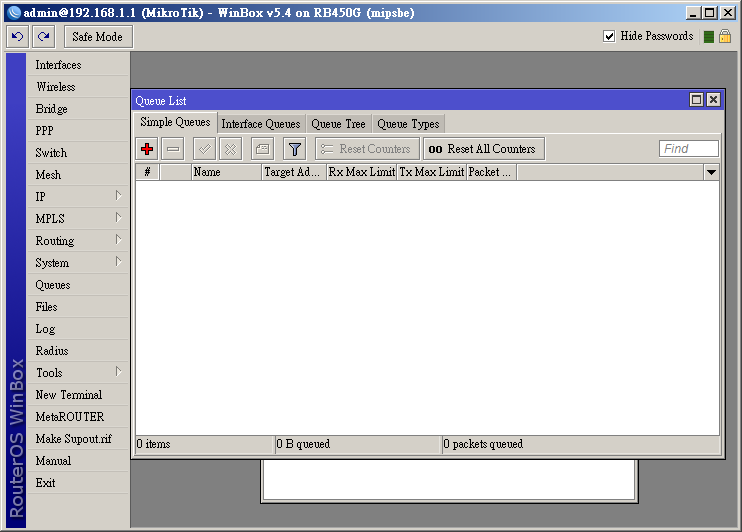
Task: Switch to the Simple Queues tab
Action: point(175,122)
